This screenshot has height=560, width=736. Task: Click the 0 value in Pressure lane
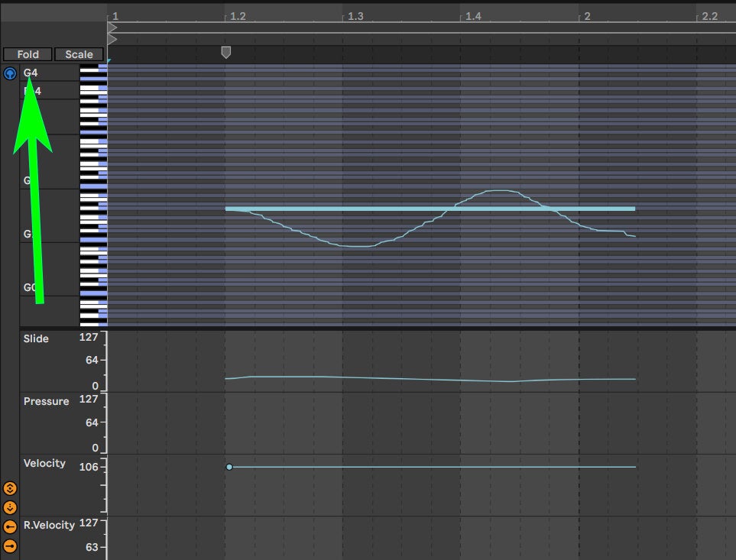(96, 448)
